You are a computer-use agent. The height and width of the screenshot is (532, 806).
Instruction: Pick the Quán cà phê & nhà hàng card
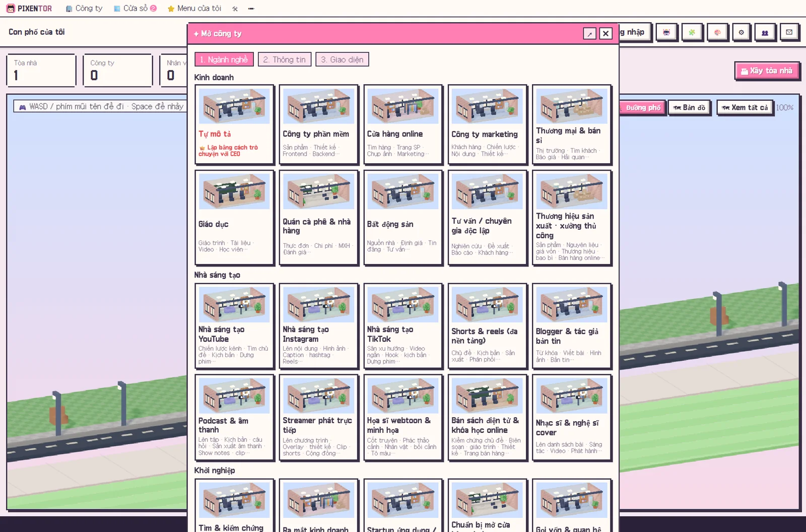click(319, 217)
